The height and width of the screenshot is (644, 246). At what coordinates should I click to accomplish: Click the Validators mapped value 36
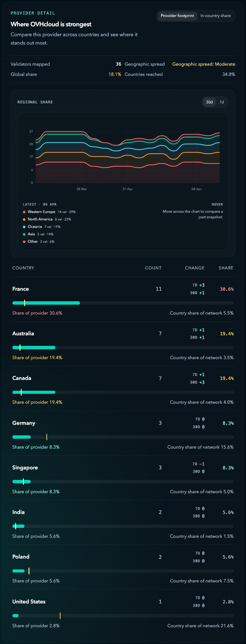tap(118, 64)
